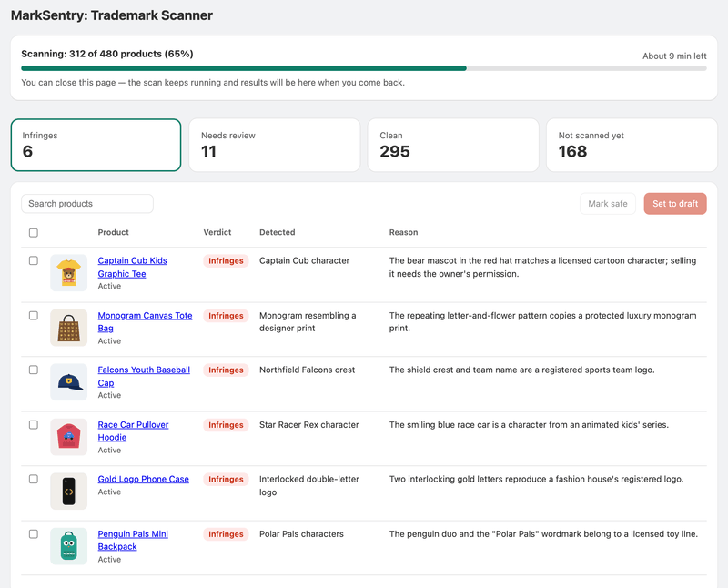This screenshot has width=728, height=588.
Task: Open the Falcons baseball cap thumbnail image
Action: coord(69,381)
